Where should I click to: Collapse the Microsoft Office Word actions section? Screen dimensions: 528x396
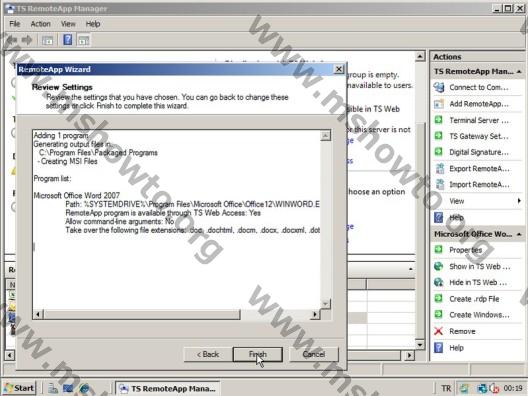(x=519, y=234)
